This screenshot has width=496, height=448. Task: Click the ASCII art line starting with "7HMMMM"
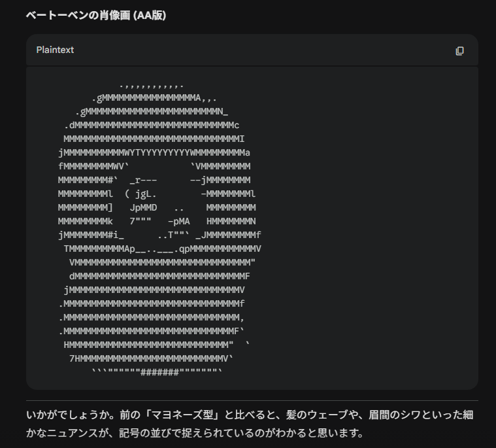coord(151,358)
